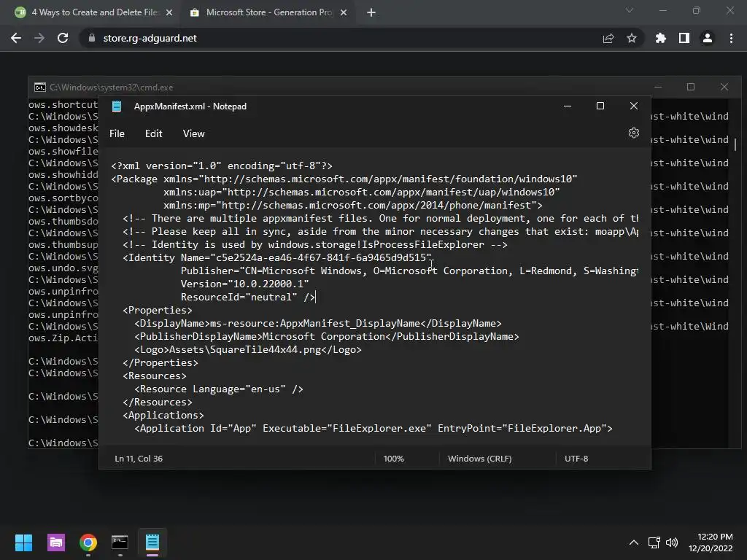747x560 pixels.
Task: Switch to the Microsoft Store Generation tab
Action: click(268, 12)
